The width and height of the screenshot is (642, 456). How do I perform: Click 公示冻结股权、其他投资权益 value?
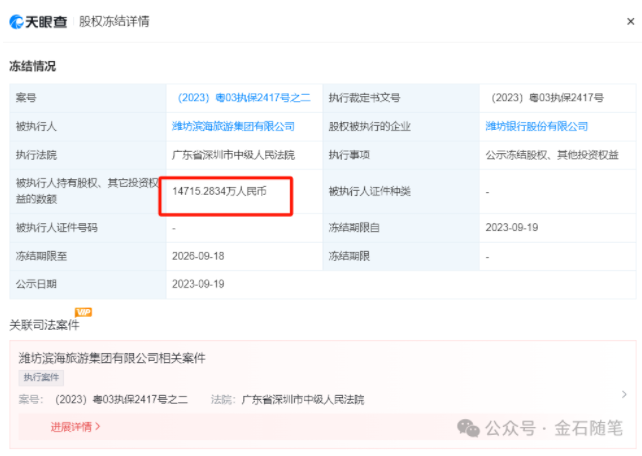pyautogui.click(x=552, y=155)
